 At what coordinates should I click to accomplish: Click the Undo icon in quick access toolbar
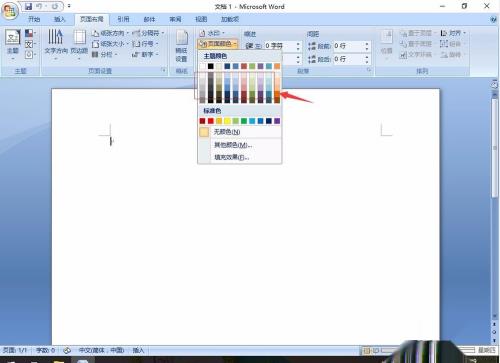(40, 6)
